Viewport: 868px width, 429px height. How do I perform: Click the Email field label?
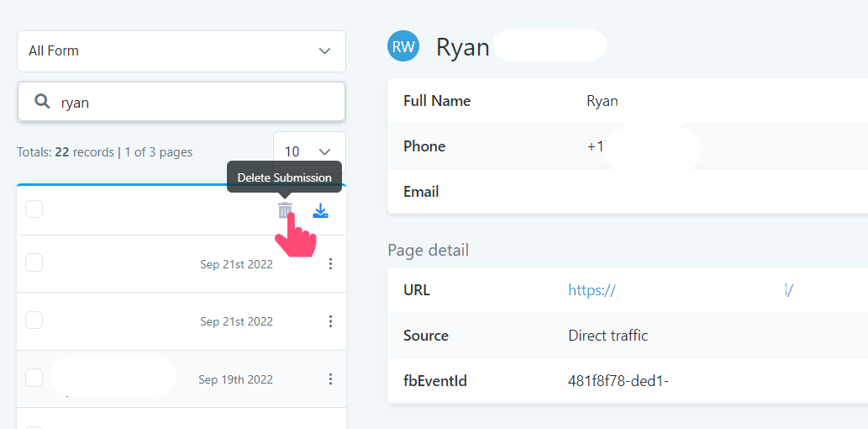421,192
